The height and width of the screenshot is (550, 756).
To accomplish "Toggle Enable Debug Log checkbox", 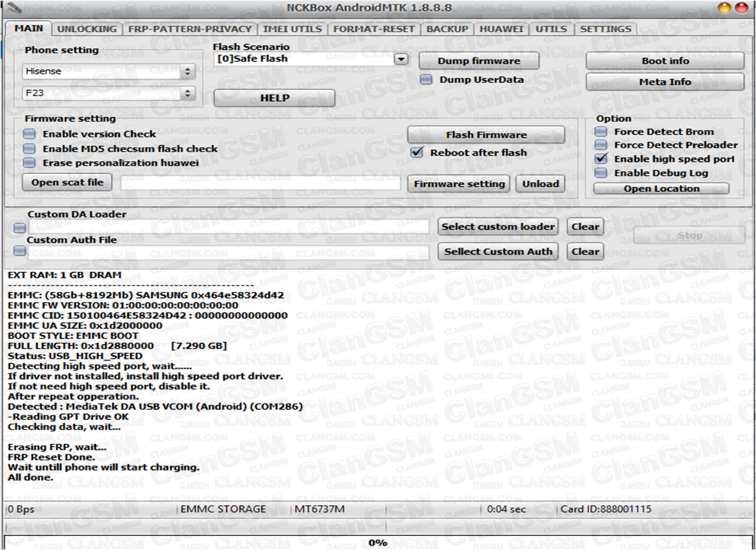I will [x=601, y=173].
